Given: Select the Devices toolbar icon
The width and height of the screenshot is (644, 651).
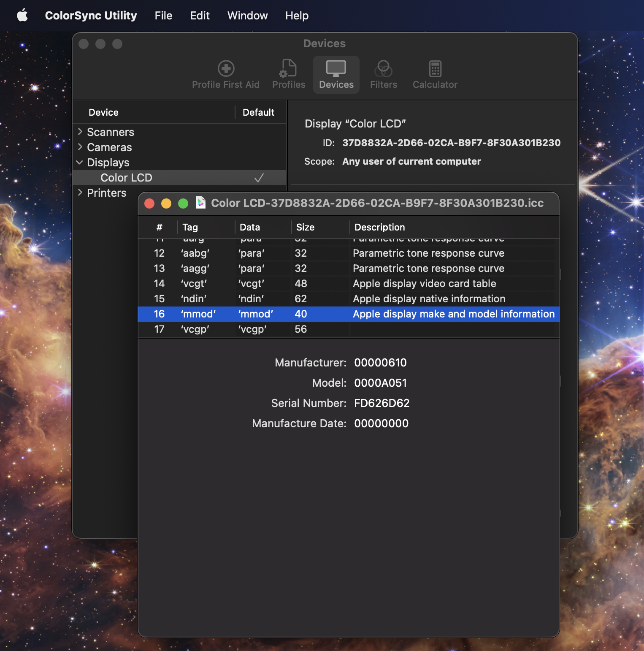Looking at the screenshot, I should pos(336,75).
